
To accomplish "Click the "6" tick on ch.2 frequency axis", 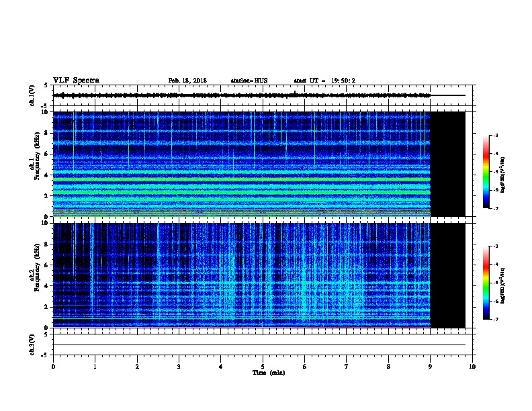I will pos(46,265).
